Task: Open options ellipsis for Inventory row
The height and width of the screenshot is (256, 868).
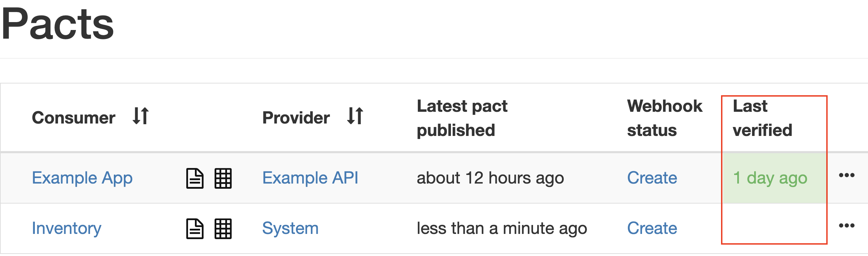Action: pos(847,226)
